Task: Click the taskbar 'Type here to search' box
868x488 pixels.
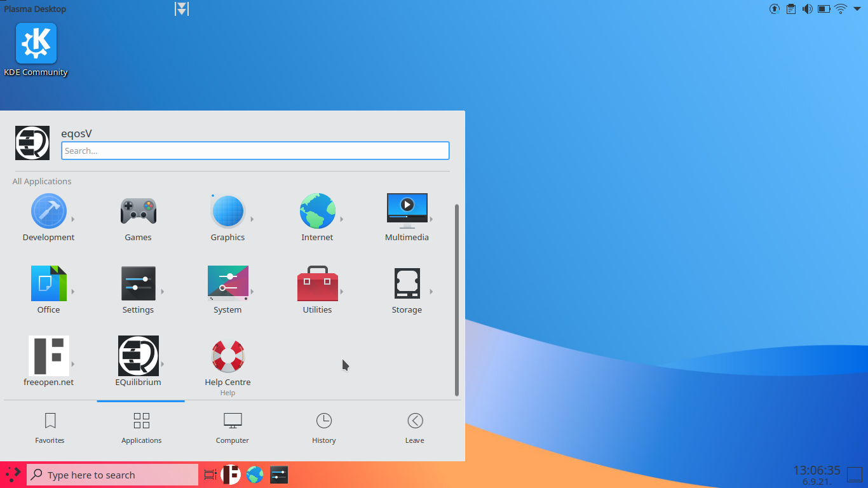Action: 112,475
